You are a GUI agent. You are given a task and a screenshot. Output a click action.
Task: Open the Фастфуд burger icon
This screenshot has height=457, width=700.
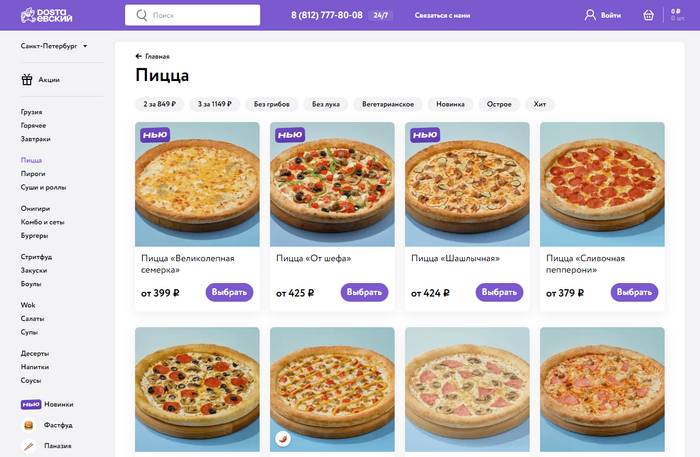pos(29,425)
